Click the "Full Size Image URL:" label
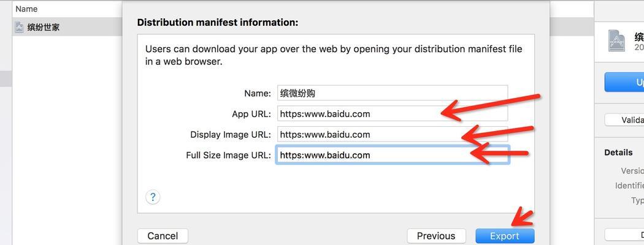 [228, 155]
